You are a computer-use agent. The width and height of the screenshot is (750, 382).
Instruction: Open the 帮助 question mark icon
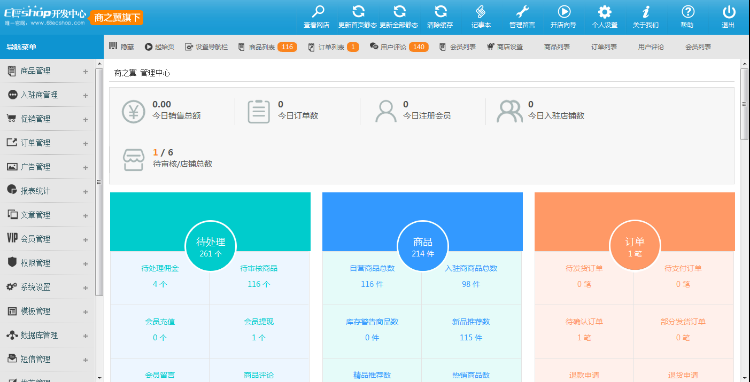click(687, 11)
